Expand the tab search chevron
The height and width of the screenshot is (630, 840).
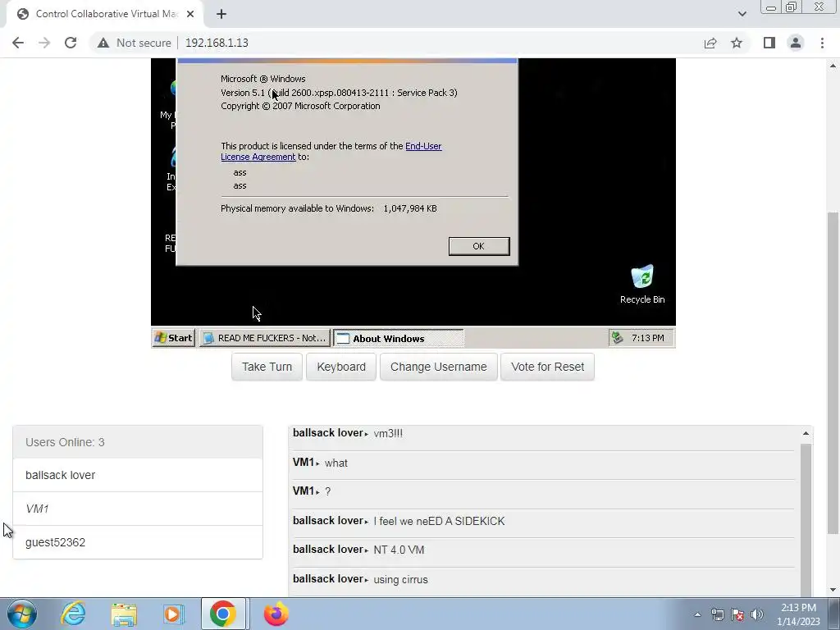point(742,14)
